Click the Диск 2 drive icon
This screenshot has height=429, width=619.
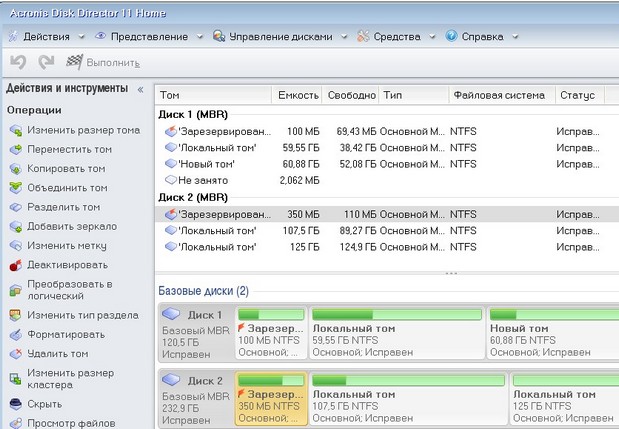point(171,380)
